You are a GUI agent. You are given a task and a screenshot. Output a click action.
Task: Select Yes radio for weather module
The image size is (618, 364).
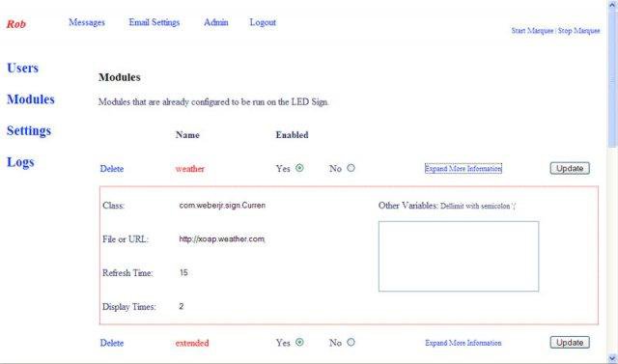pyautogui.click(x=299, y=168)
